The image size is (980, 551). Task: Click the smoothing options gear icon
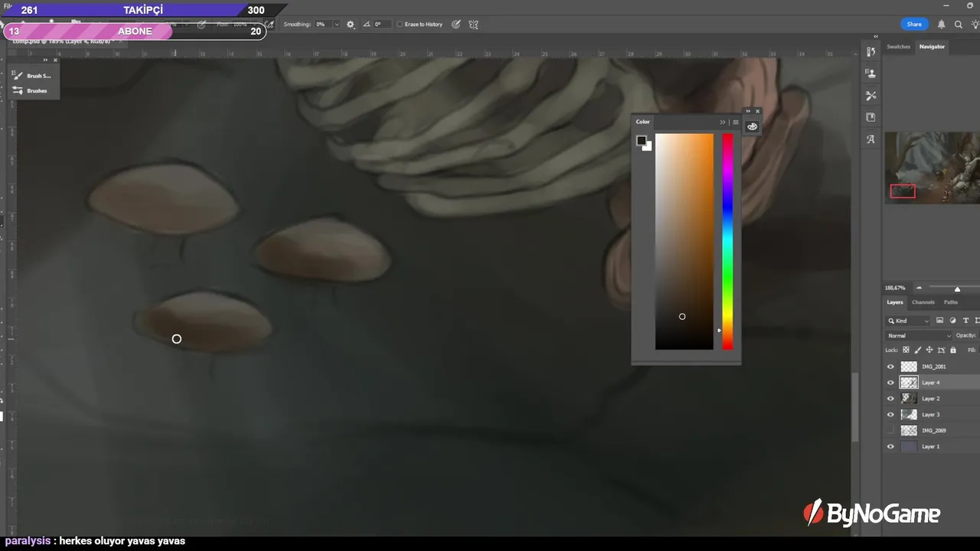(x=351, y=24)
